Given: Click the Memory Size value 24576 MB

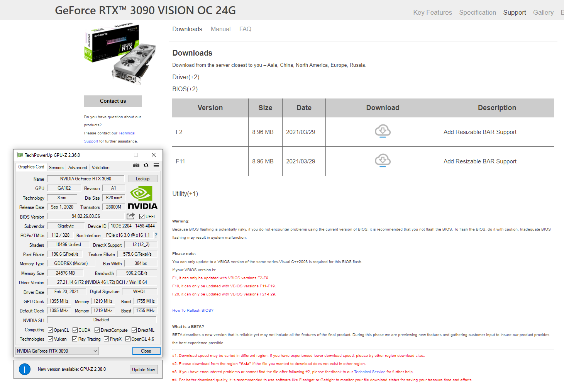Looking at the screenshot, I should tap(65, 273).
